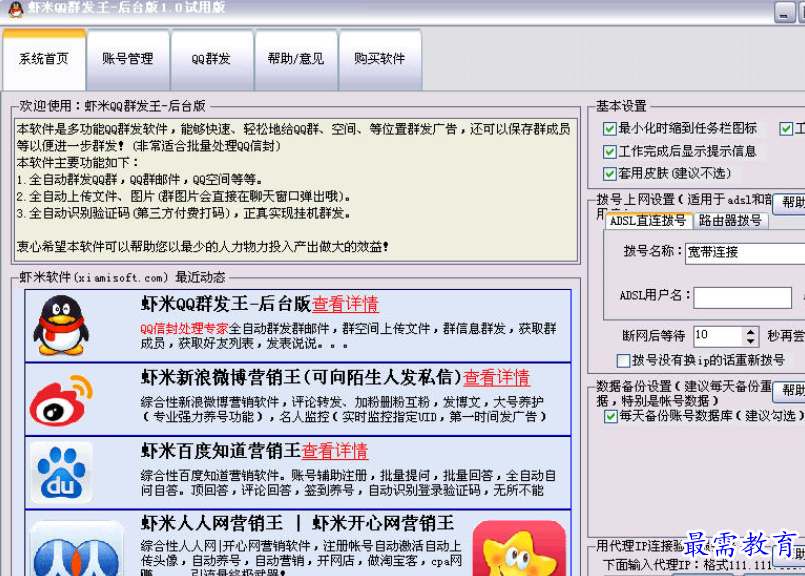Click 虾米开心网营销王 heading text
Viewport: 805px width, 576px height.
coord(383,524)
